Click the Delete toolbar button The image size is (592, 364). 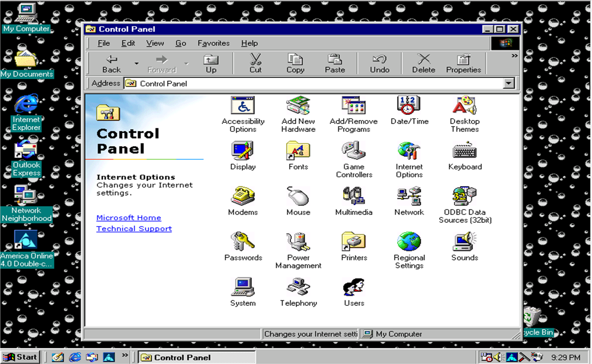click(424, 63)
